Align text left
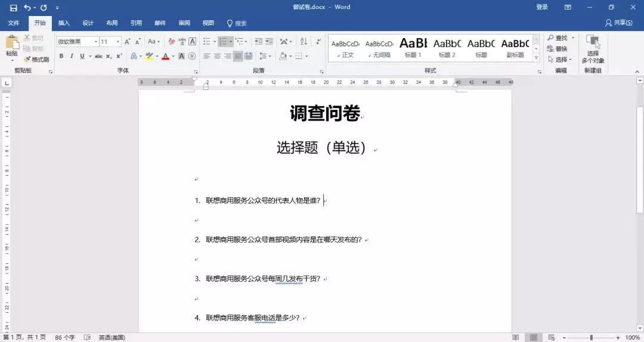Image resolution: width=644 pixels, height=342 pixels. (206, 56)
